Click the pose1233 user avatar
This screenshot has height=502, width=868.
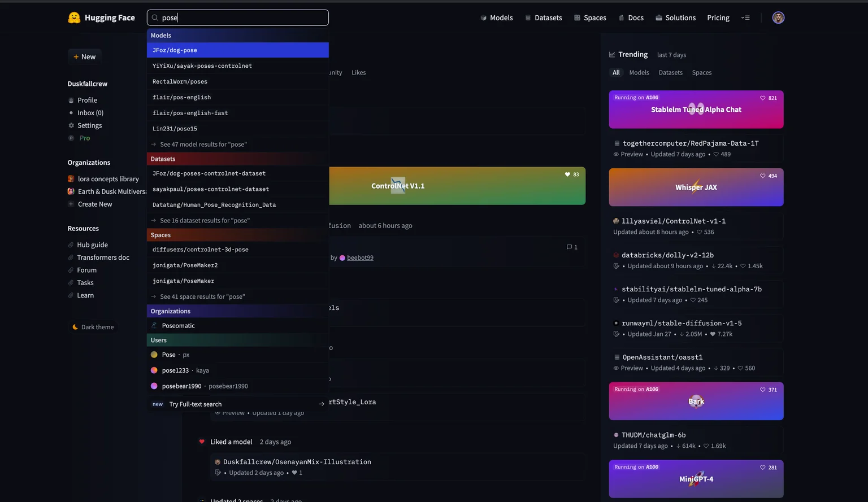click(x=154, y=370)
